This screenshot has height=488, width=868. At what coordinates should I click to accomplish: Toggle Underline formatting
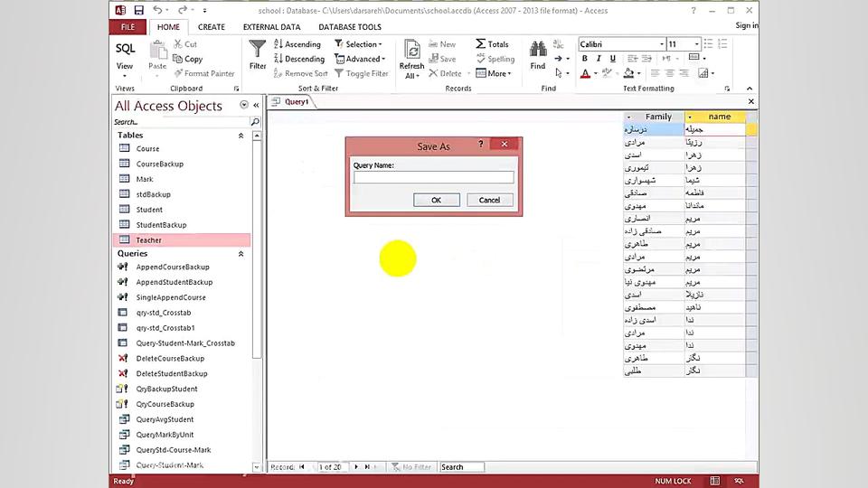(612, 58)
